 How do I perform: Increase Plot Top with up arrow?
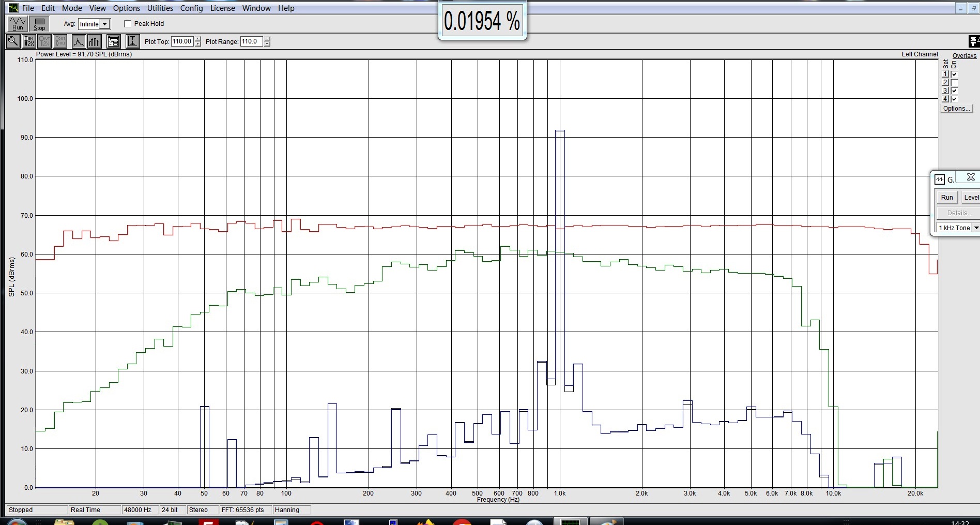coord(198,39)
